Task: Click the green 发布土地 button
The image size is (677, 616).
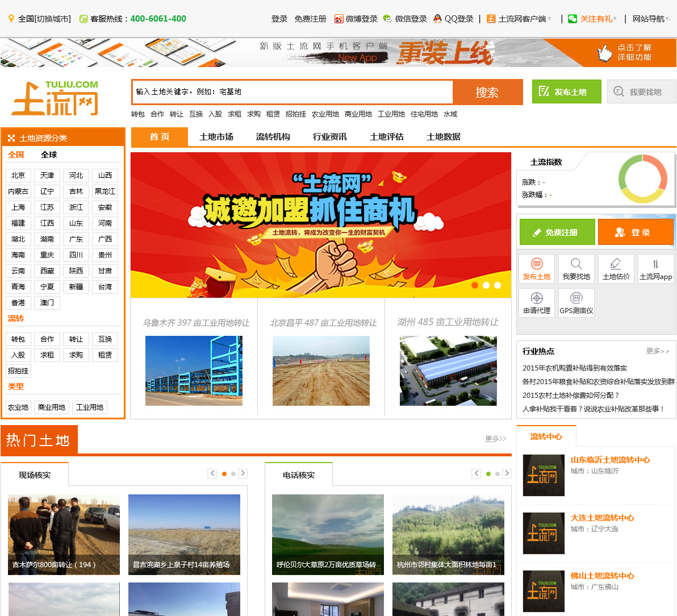Action: (566, 91)
